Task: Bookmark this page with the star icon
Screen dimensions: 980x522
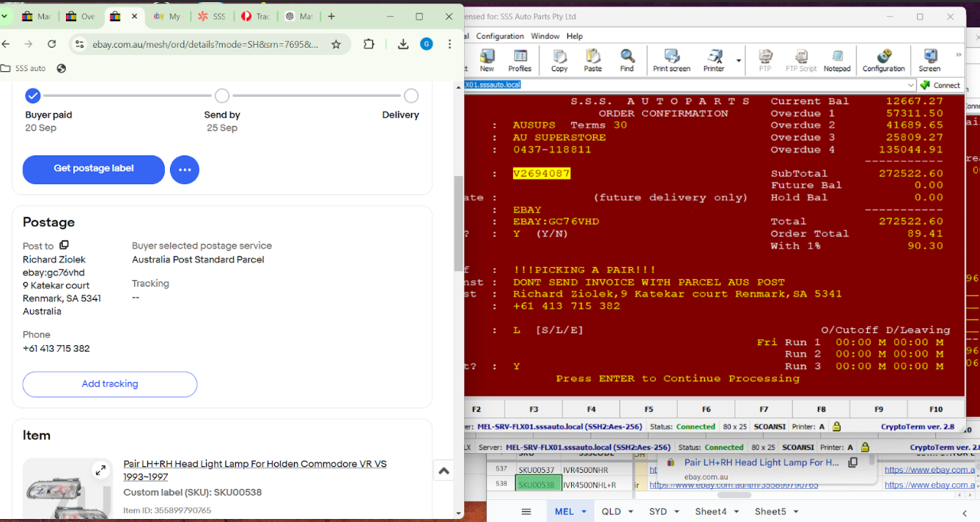Action: [336, 45]
